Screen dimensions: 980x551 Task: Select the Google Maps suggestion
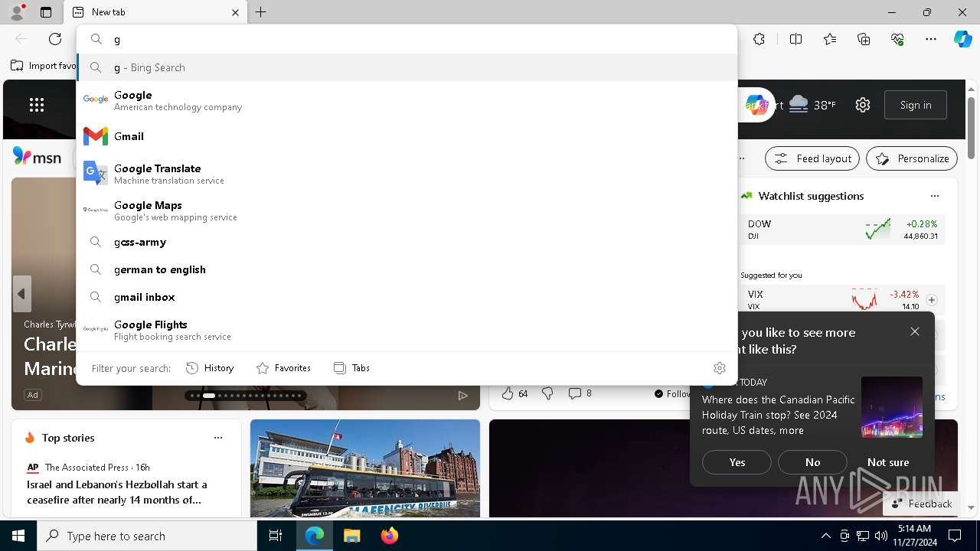407,210
